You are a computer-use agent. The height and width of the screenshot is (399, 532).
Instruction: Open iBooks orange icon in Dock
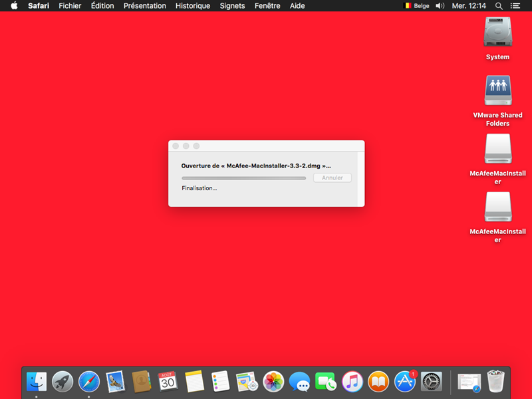378,381
